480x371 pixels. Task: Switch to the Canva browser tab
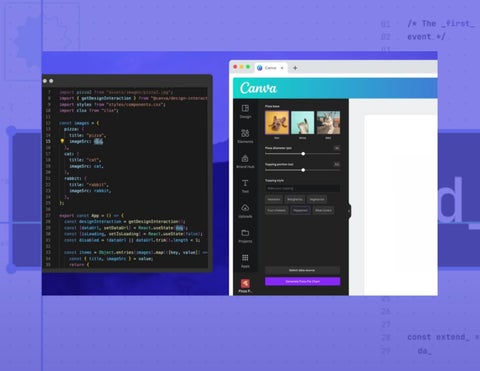(270, 68)
